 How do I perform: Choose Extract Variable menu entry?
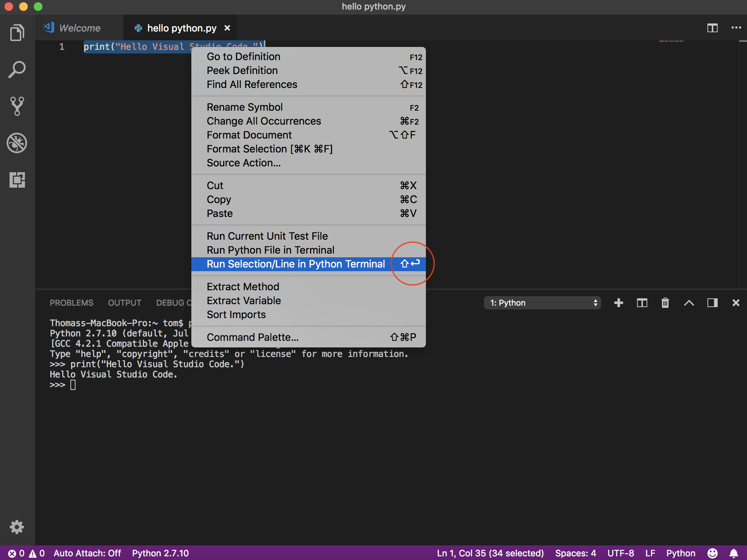[x=309, y=301]
